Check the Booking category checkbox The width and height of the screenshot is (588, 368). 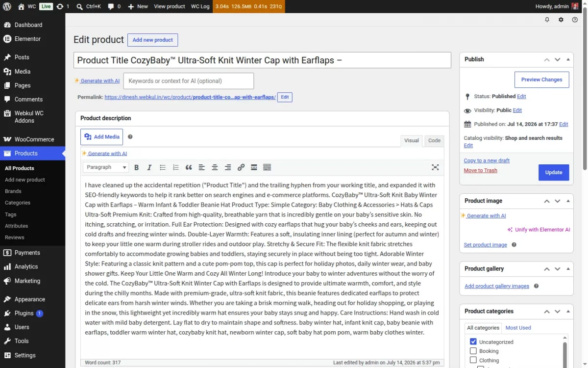pyautogui.click(x=473, y=351)
